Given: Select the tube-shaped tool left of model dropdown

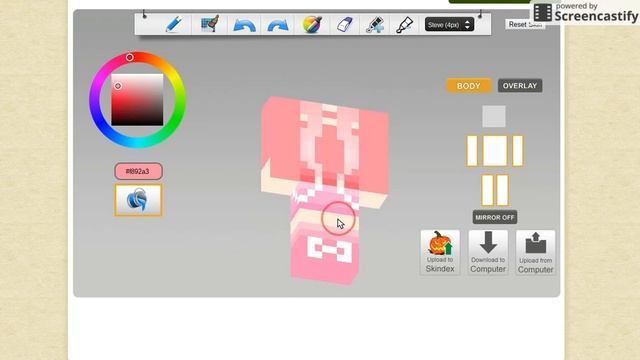Looking at the screenshot, I should click(404, 24).
